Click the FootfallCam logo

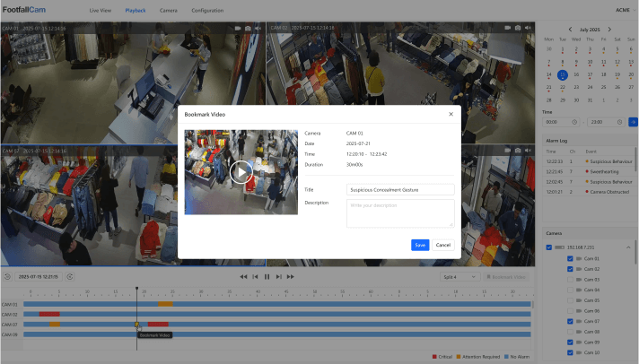(x=24, y=10)
